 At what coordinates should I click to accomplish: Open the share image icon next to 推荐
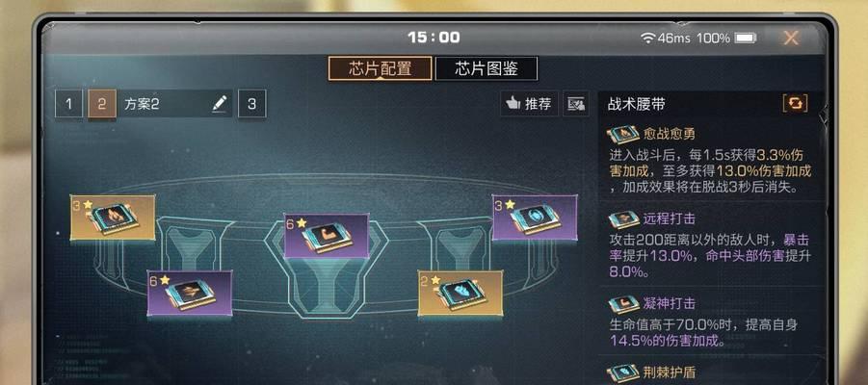pyautogui.click(x=576, y=104)
